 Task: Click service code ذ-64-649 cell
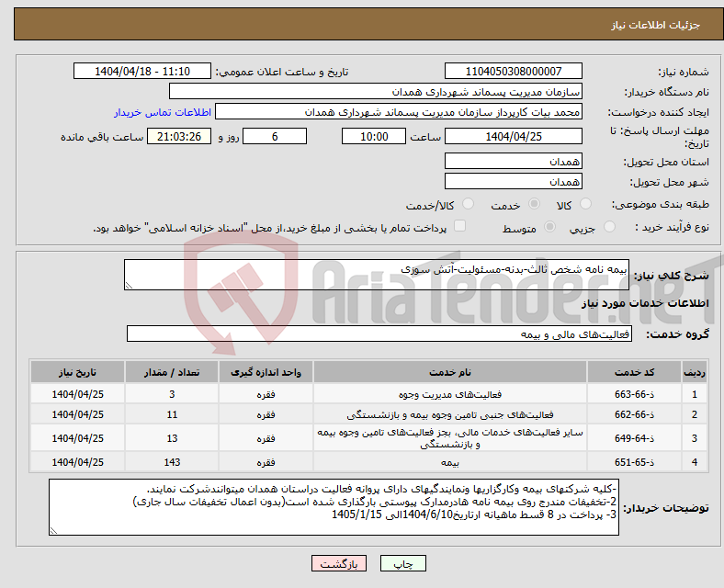(x=635, y=438)
